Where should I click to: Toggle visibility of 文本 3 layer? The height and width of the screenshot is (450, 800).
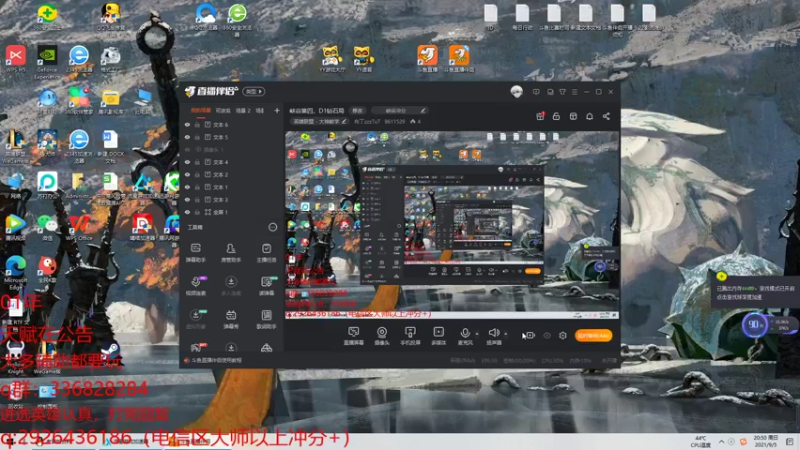(187, 199)
